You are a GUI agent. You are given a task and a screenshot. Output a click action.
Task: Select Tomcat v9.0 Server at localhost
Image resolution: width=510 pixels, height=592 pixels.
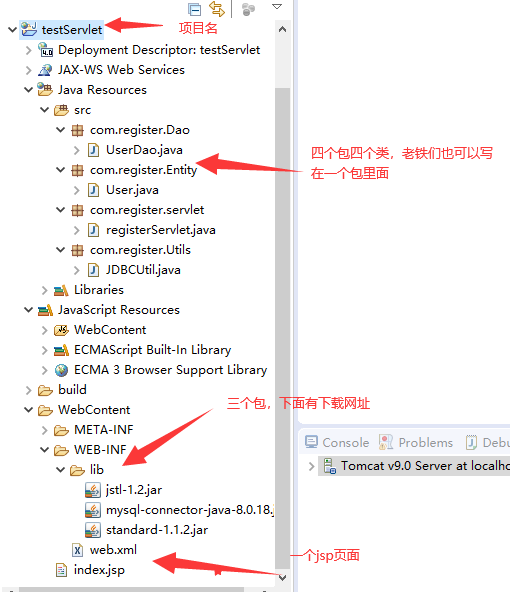point(414,466)
